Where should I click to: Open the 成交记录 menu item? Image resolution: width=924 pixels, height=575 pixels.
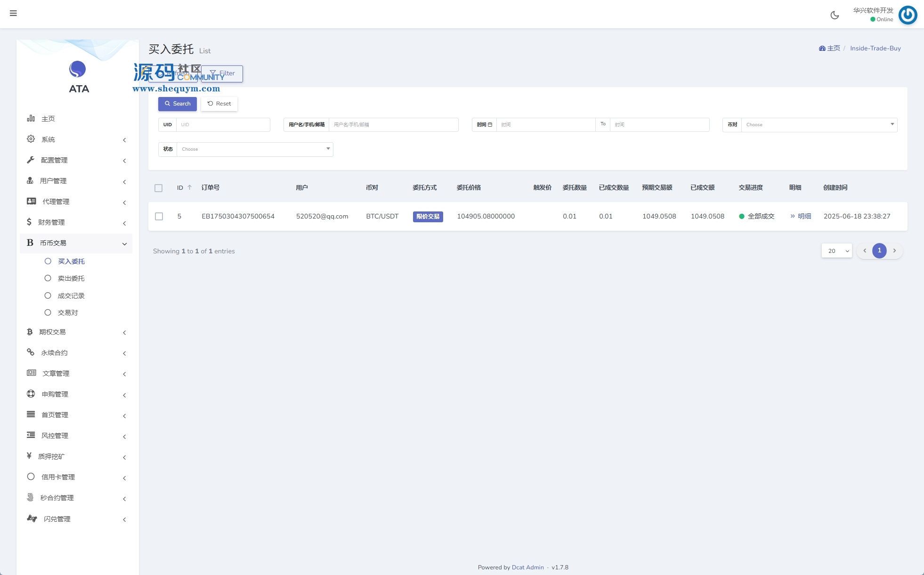pos(71,296)
